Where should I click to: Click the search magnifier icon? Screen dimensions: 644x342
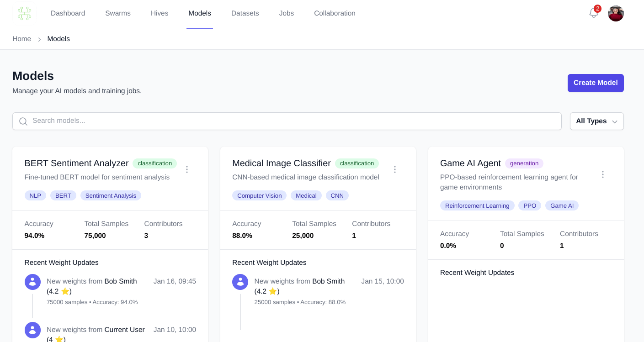coord(23,121)
